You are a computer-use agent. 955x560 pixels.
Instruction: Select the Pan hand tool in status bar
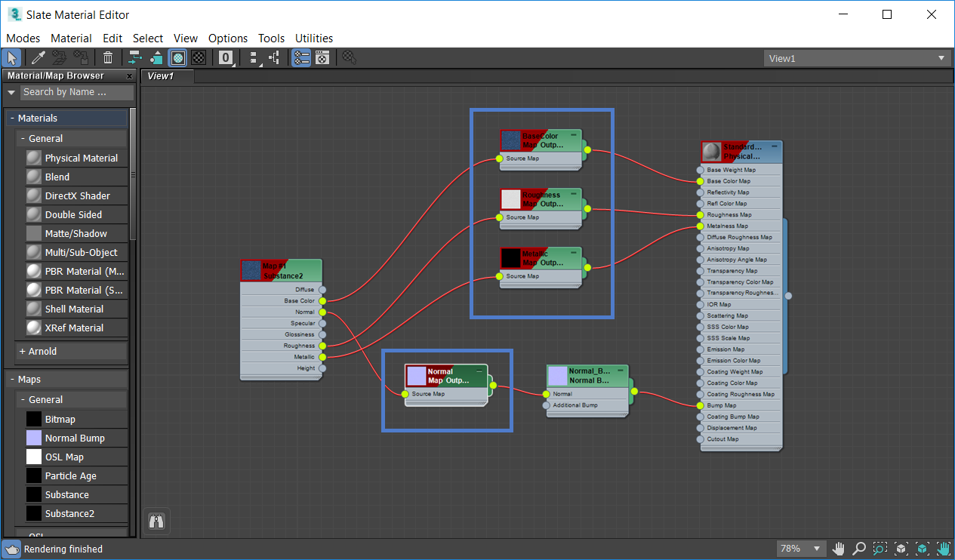coord(839,549)
